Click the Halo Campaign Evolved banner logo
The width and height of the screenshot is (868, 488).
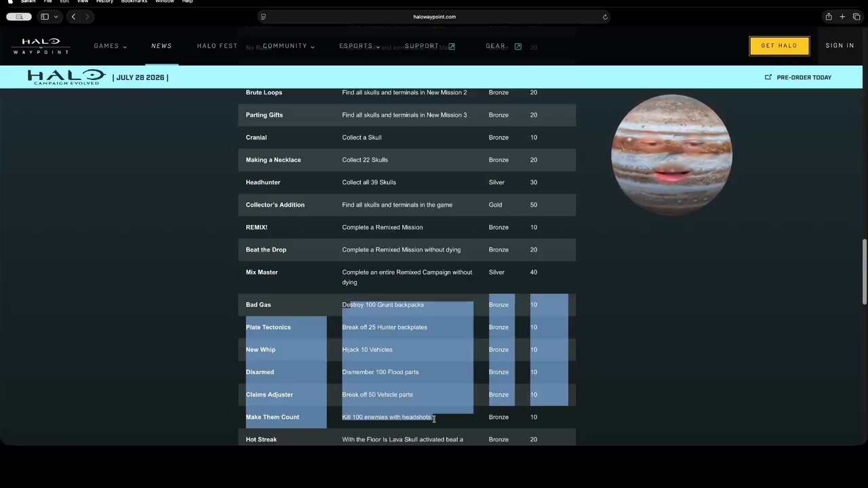click(x=66, y=77)
